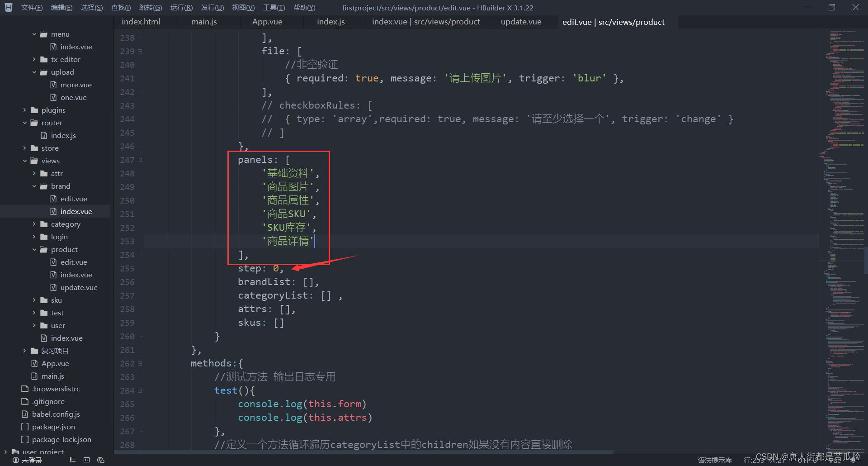Open the 工具(T) menu

click(274, 8)
